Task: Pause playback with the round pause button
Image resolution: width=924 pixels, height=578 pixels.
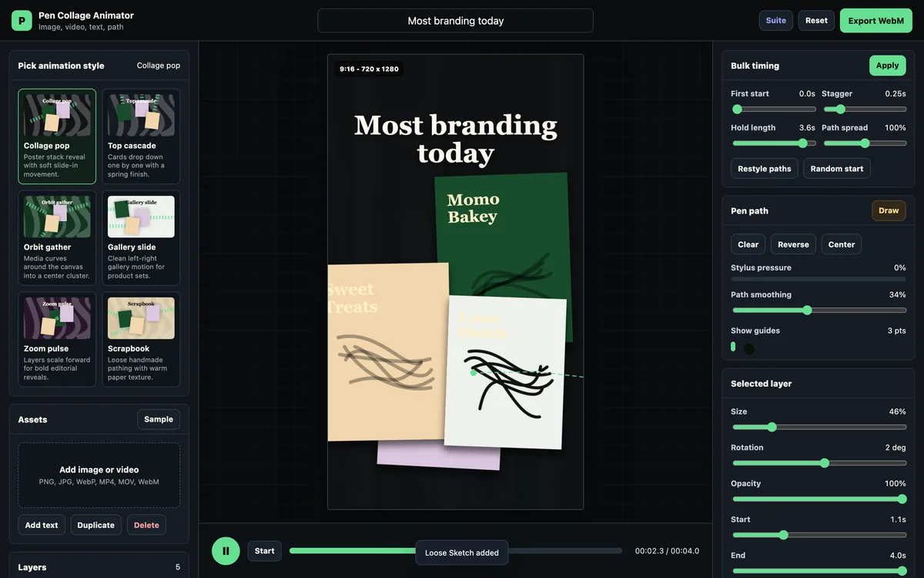Action: pyautogui.click(x=226, y=551)
